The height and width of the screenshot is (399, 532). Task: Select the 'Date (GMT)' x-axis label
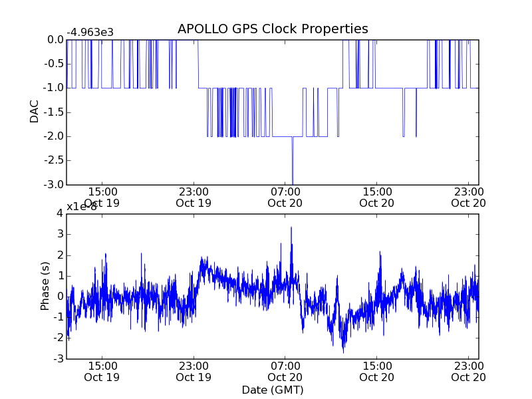273,390
